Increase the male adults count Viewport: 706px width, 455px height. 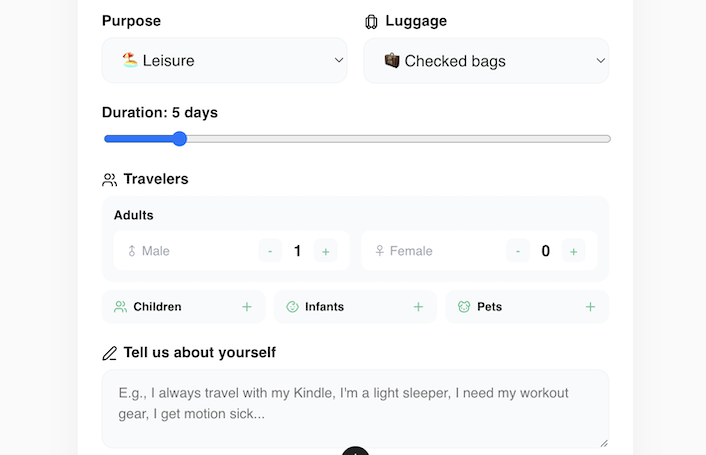point(325,251)
